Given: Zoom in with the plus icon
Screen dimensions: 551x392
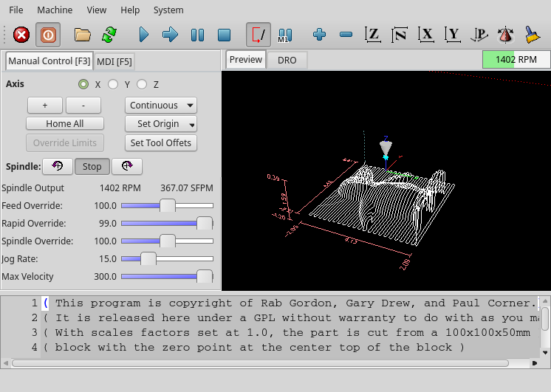Looking at the screenshot, I should (x=319, y=35).
